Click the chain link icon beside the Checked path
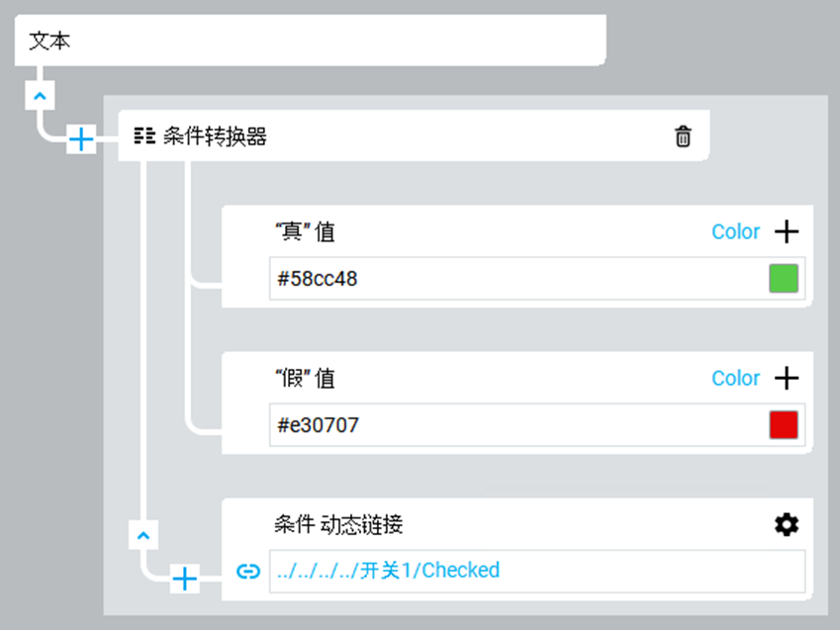This screenshot has height=630, width=840. pyautogui.click(x=248, y=571)
